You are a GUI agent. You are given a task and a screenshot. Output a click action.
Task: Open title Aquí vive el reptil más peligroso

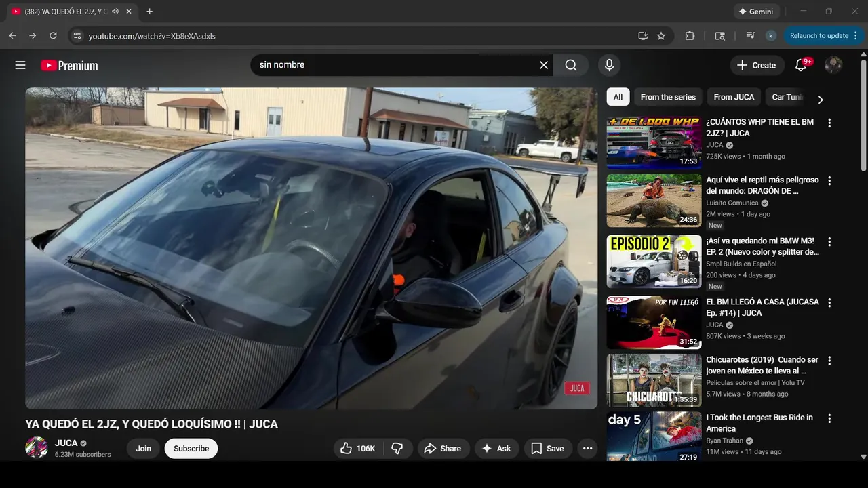point(762,186)
